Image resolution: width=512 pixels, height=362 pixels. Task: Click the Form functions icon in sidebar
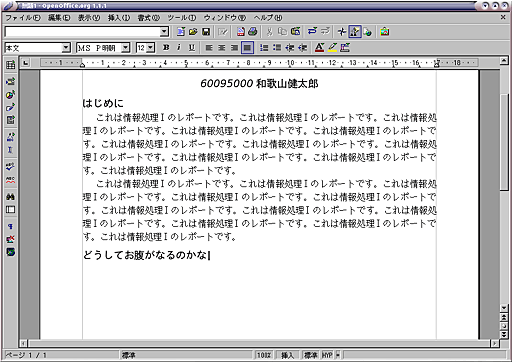tap(10, 120)
